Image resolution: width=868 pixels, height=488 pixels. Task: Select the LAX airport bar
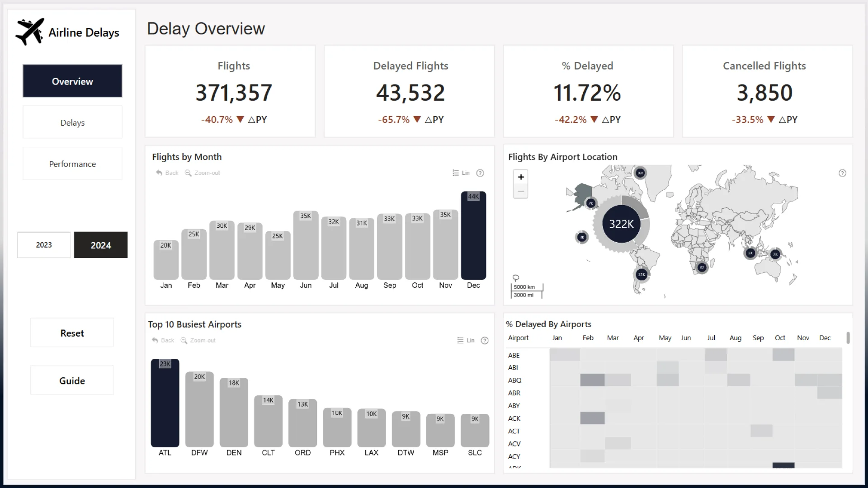tap(371, 428)
